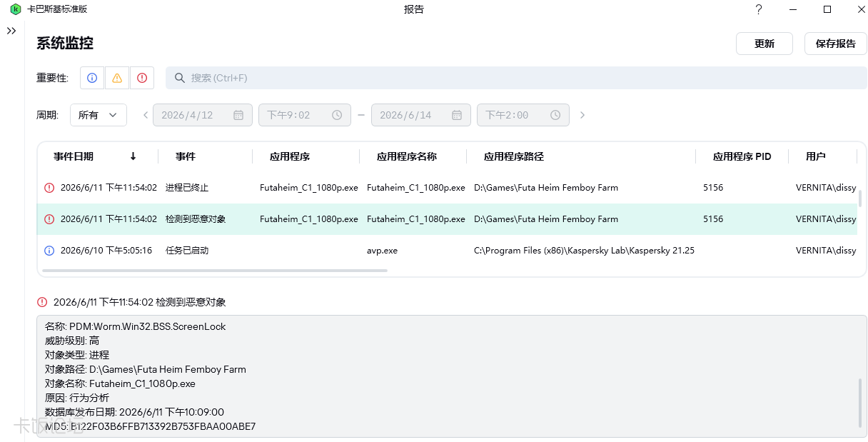Sort by the 事件日期 column header
Viewport: 868px width, 442px height.
coord(74,156)
